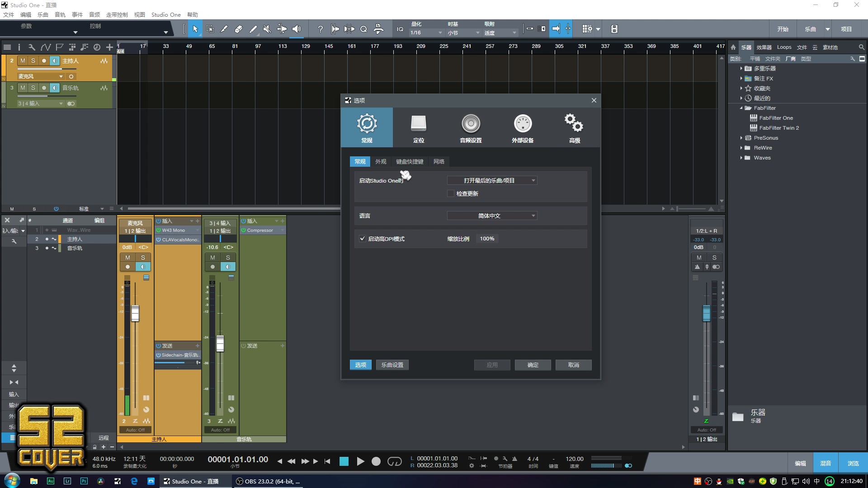Click the search icon in the browser panel
The image size is (868, 488).
click(861, 47)
